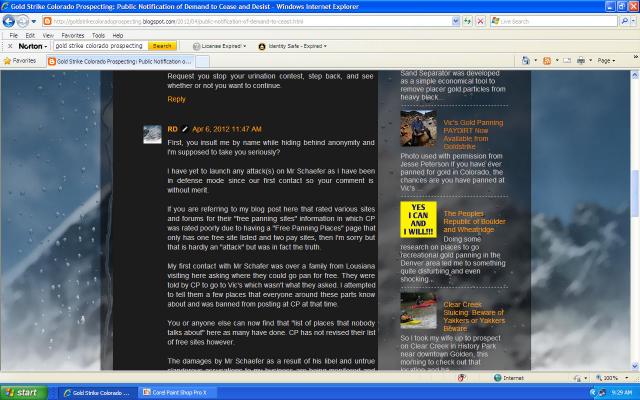Switch to Gold Strike Colorado taskbar item
The height and width of the screenshot is (400, 640).
pos(97,393)
